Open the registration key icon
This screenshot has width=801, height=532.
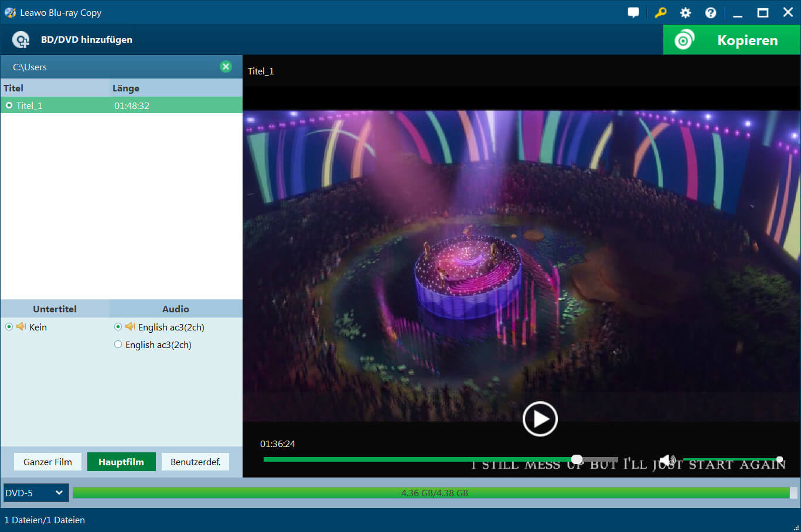pyautogui.click(x=660, y=12)
